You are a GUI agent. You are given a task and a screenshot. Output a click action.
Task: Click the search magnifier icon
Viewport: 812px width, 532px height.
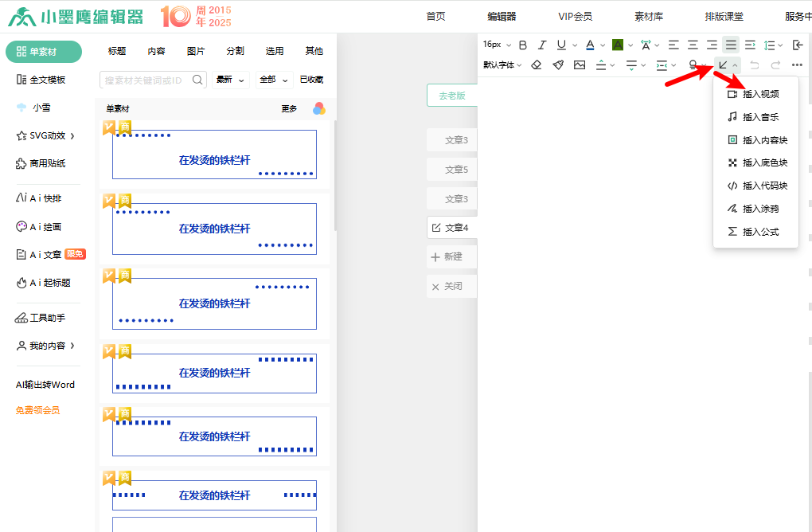198,80
